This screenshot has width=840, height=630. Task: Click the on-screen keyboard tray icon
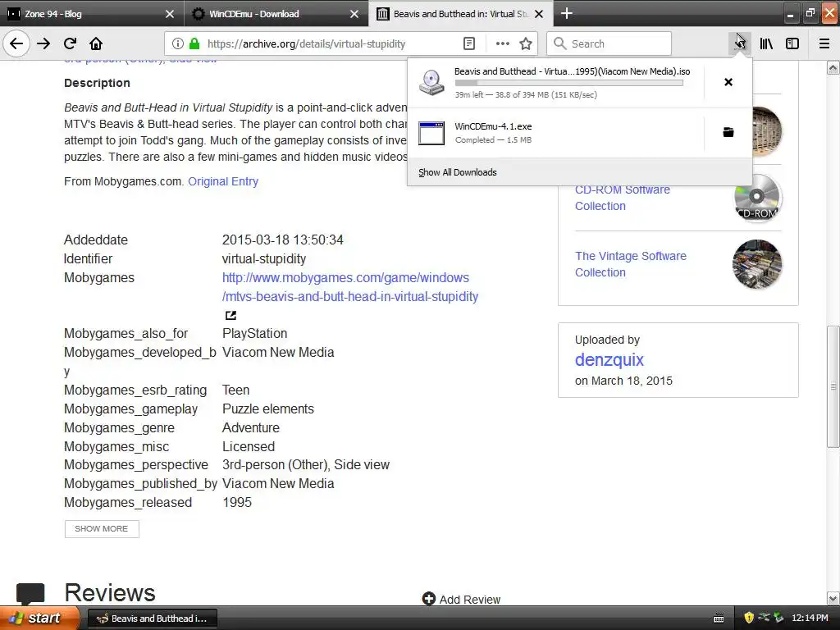pyautogui.click(x=719, y=619)
